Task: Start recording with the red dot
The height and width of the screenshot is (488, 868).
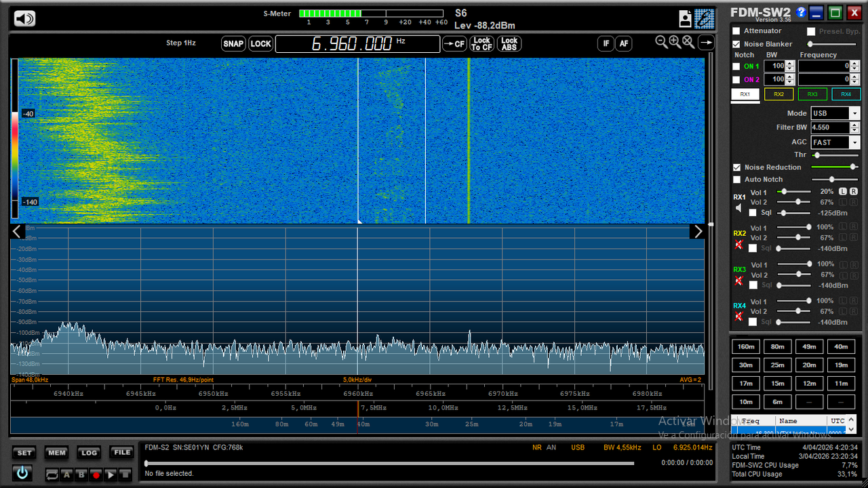Action: click(x=96, y=475)
